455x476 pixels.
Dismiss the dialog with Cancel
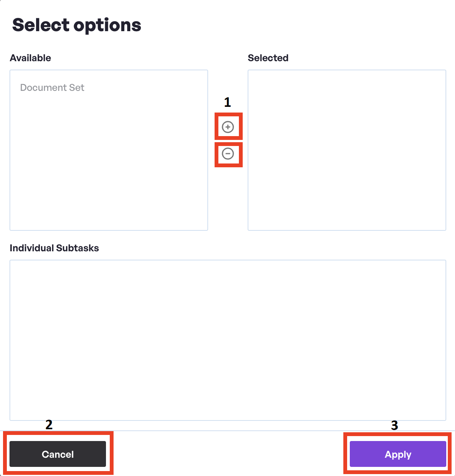58,454
